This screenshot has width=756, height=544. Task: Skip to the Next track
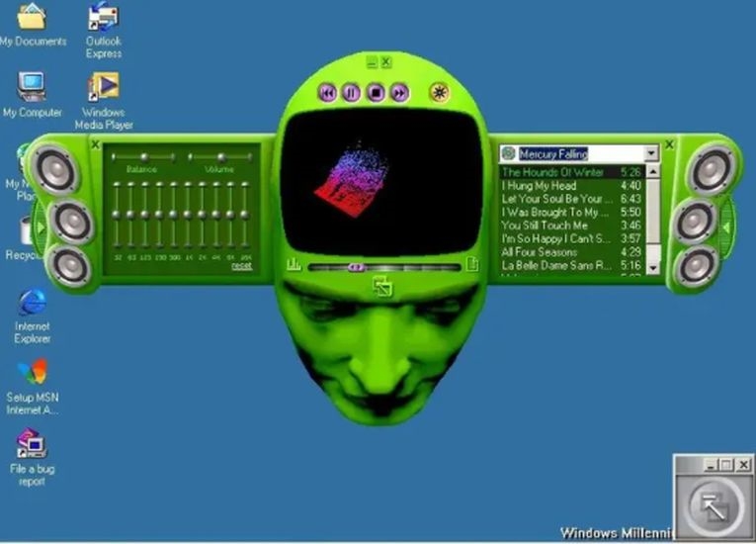click(399, 93)
